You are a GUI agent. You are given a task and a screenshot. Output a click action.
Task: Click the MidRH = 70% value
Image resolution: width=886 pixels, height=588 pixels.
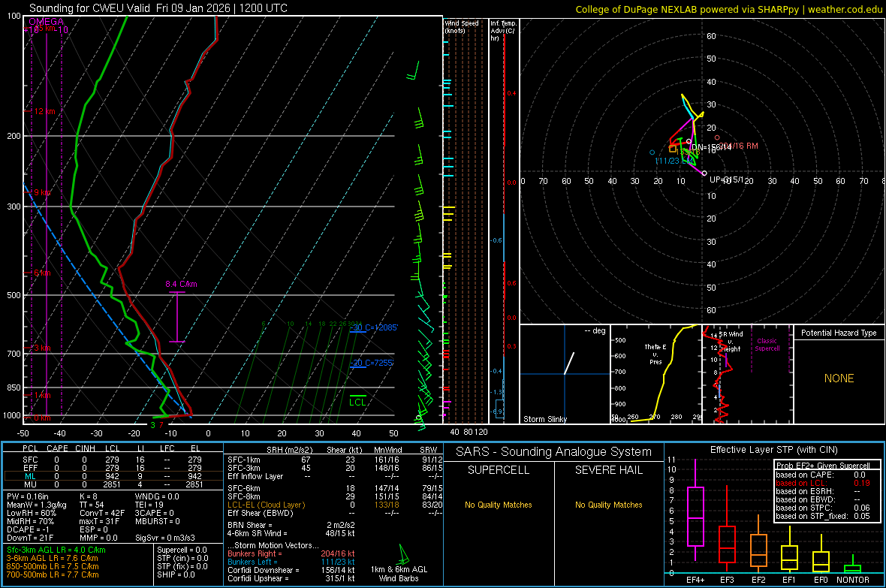[x=31, y=521]
